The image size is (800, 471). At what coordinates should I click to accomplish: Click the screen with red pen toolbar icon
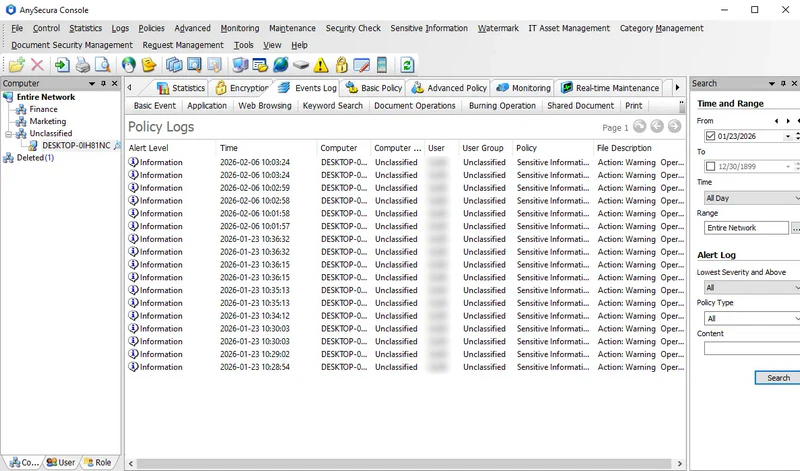point(361,65)
